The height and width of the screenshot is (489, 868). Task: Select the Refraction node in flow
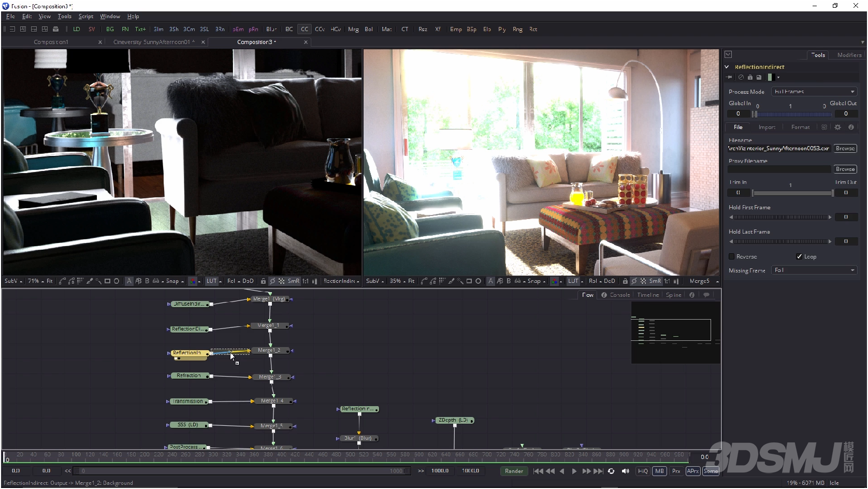tap(189, 376)
